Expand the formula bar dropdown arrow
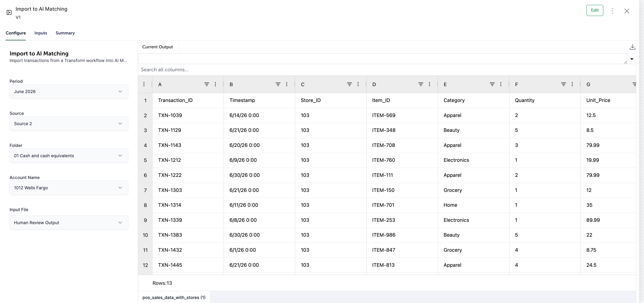The image size is (644, 303). click(632, 59)
